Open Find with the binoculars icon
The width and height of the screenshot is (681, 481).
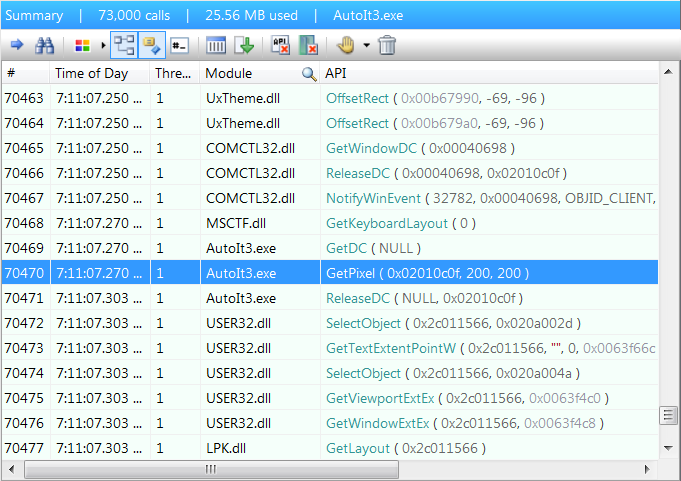[x=45, y=45]
